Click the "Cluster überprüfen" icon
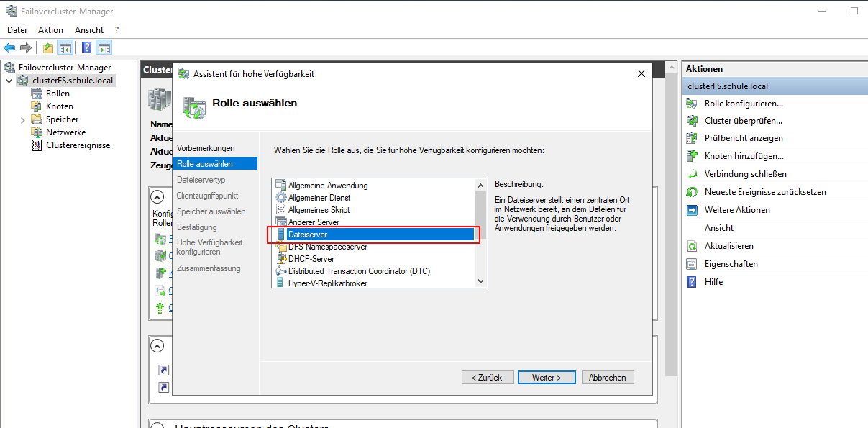The height and width of the screenshot is (428, 868). click(693, 120)
